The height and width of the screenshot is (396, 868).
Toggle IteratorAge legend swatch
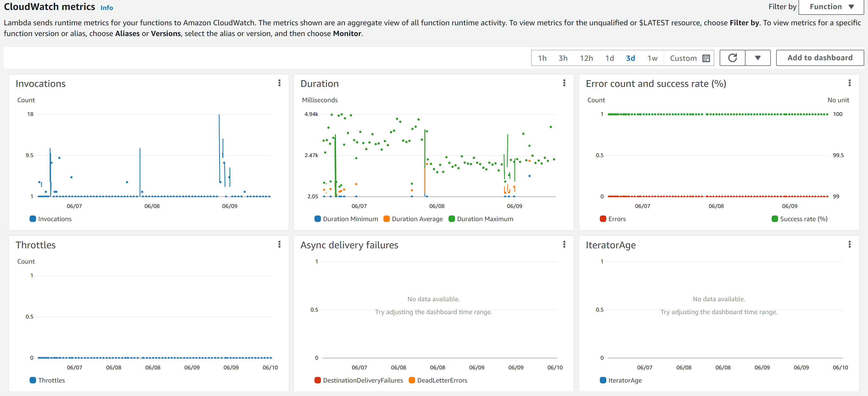coord(603,380)
